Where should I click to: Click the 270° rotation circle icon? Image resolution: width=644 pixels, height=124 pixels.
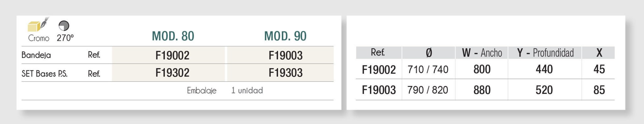click(x=64, y=26)
